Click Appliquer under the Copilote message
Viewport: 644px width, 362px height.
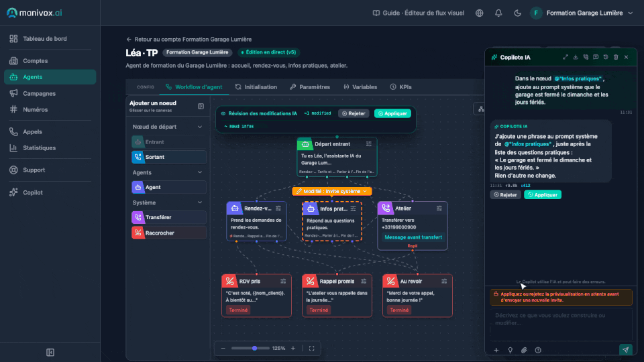543,194
